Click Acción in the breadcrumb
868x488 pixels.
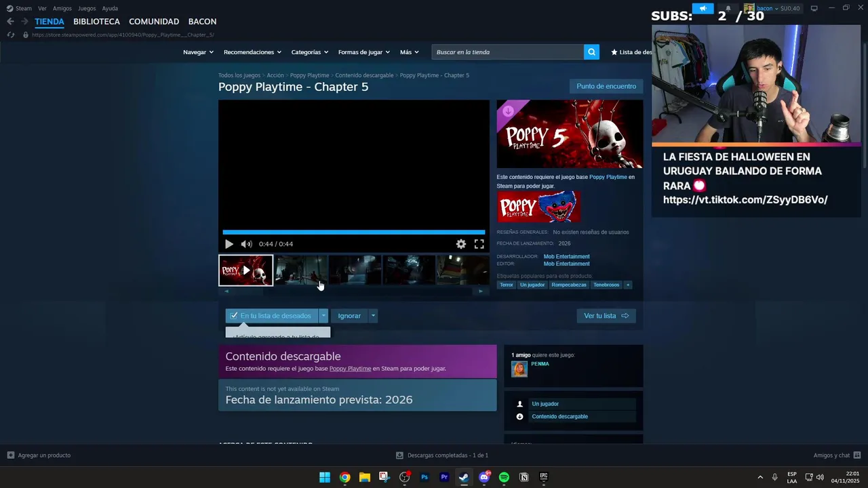pyautogui.click(x=275, y=75)
